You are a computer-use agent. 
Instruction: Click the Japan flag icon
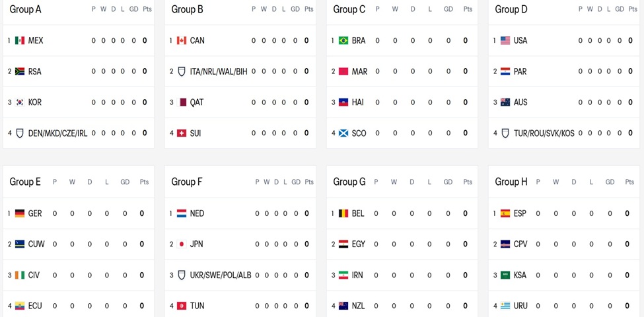182,244
